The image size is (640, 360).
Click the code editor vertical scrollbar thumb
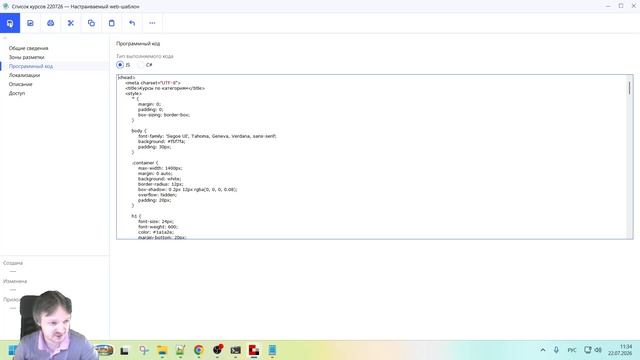630,88
